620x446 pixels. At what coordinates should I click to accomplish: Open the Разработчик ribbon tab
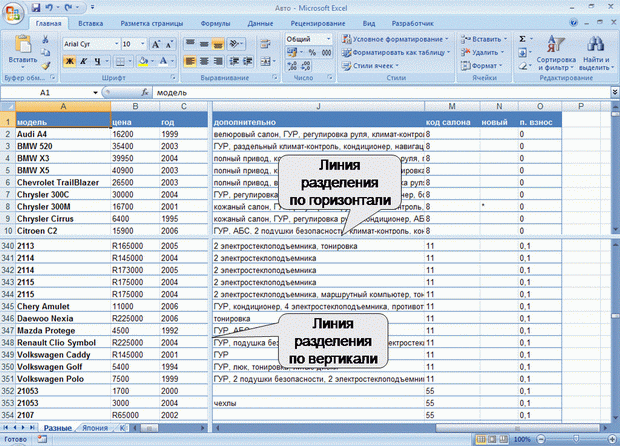click(x=412, y=23)
